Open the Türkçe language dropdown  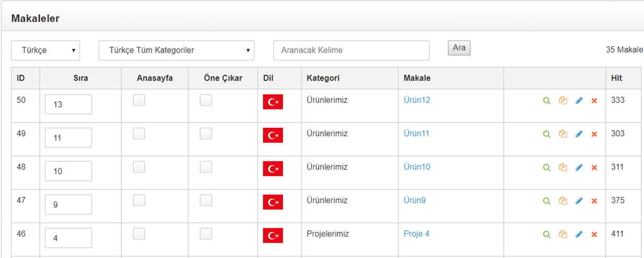(45, 51)
